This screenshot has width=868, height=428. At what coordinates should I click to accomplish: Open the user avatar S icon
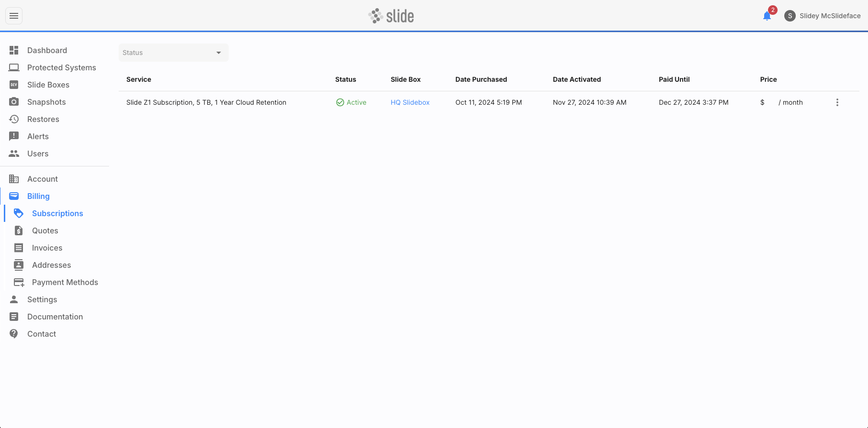tap(790, 16)
